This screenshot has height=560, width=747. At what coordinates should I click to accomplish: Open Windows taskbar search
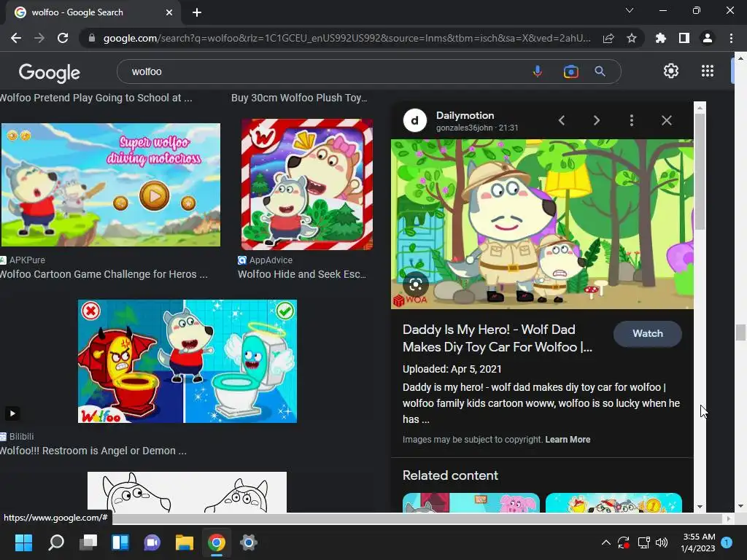[55, 542]
